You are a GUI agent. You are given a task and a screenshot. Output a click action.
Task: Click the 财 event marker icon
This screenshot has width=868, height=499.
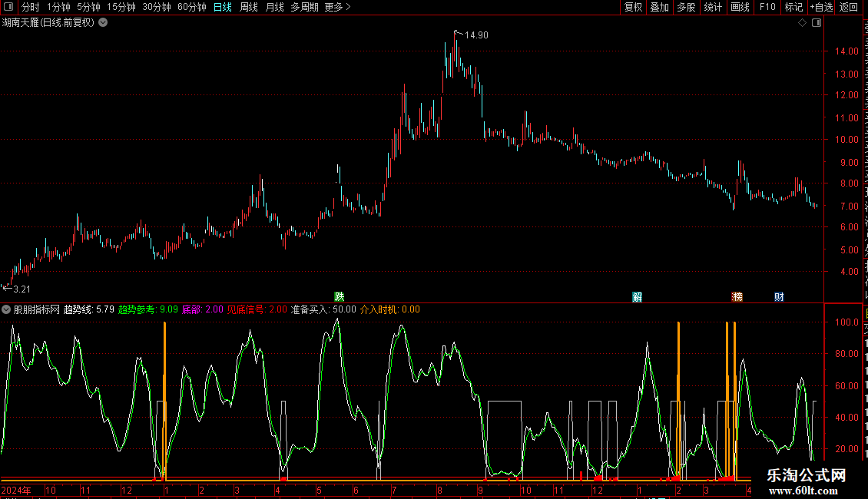click(x=779, y=297)
